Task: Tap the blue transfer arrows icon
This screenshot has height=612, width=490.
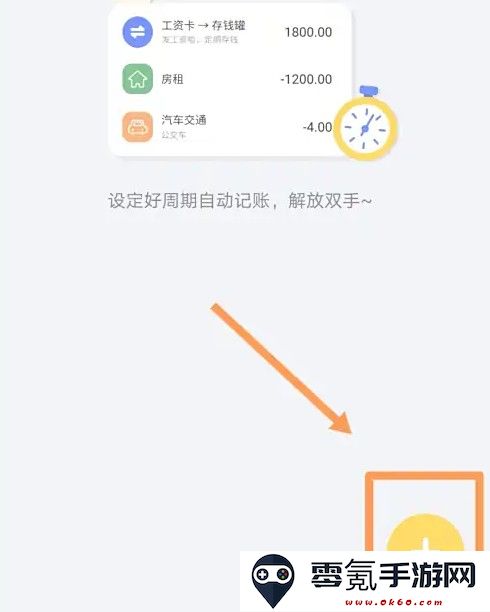Action: point(137,32)
